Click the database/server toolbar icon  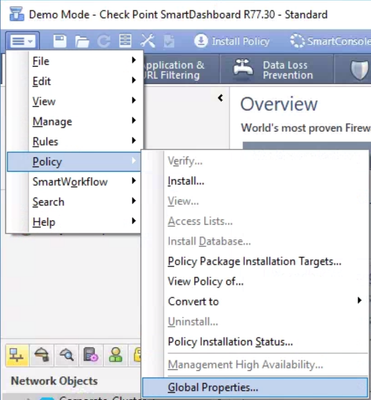coord(125,41)
